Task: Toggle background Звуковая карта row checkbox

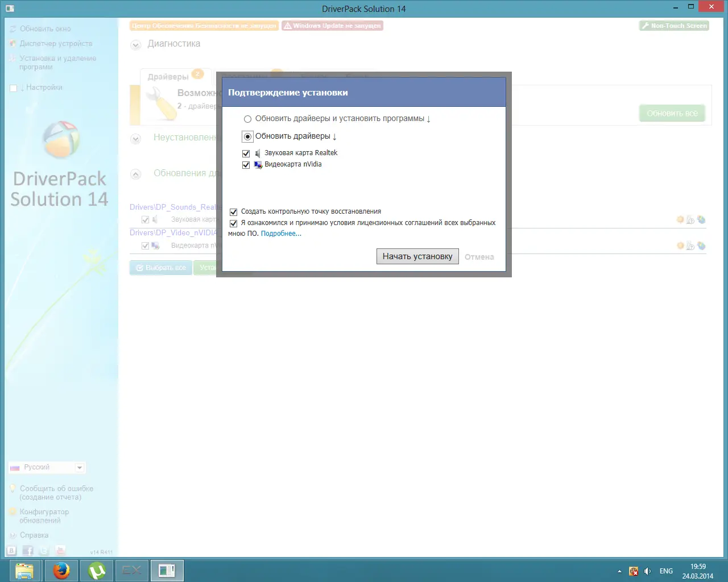Action: click(145, 220)
